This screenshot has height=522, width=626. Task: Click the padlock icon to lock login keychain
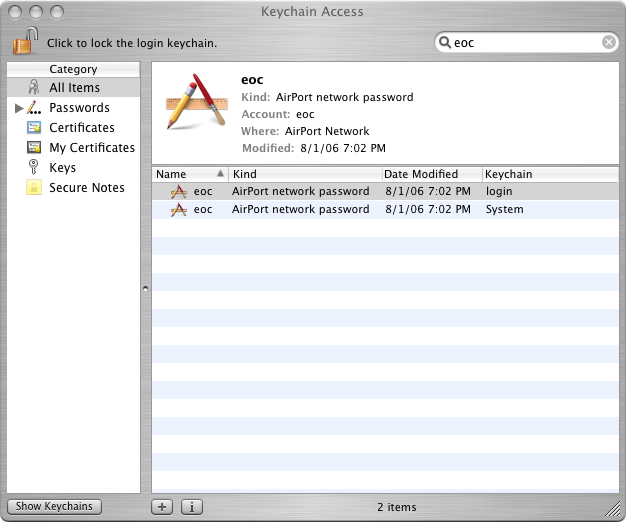tap(26, 41)
